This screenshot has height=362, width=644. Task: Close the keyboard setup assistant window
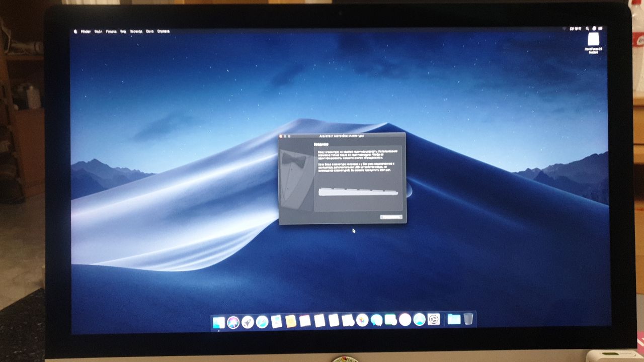click(281, 136)
